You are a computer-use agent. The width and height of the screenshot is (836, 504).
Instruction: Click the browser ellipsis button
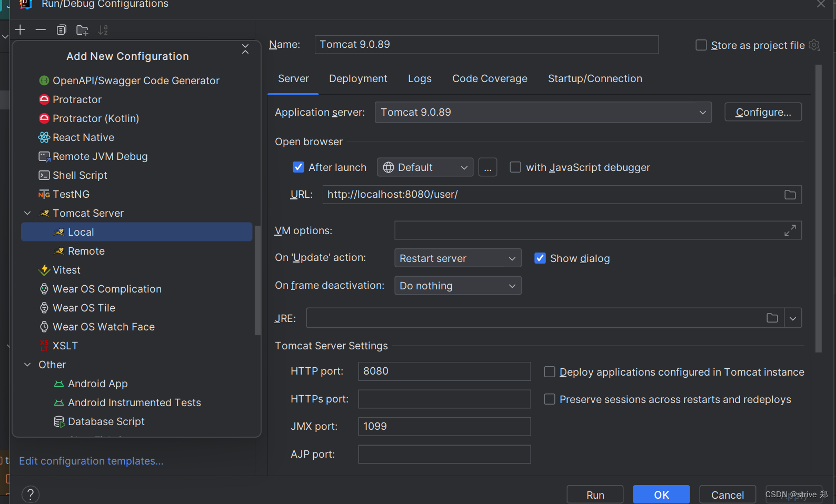487,167
